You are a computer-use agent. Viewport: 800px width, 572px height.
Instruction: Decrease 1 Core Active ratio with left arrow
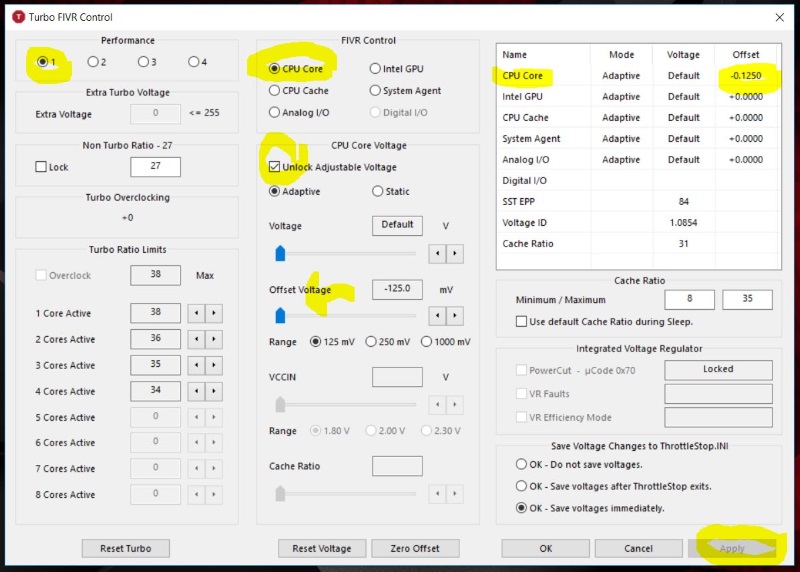click(x=196, y=313)
